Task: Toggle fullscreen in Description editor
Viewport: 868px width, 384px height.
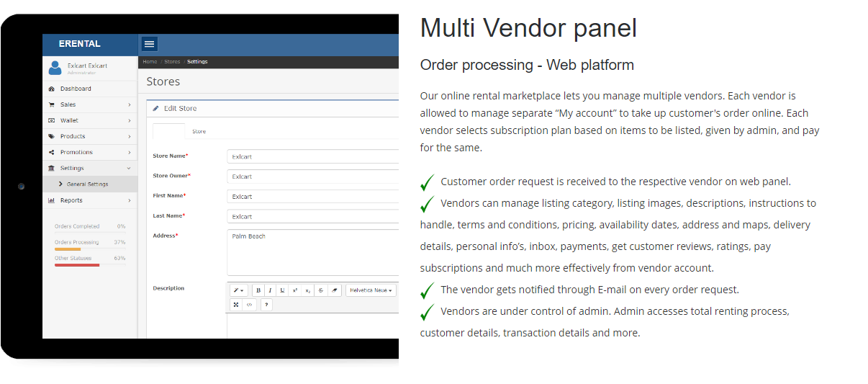Action: click(236, 305)
